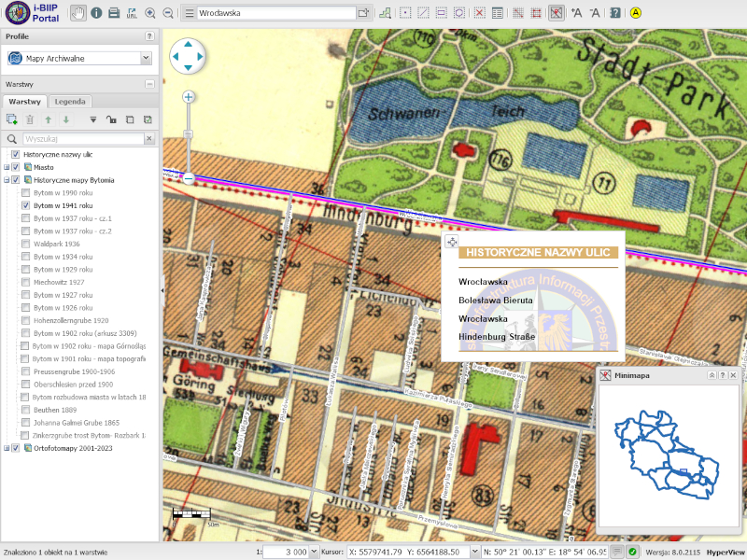The width and height of the screenshot is (747, 560).
Task: Select the zoom in magnifier tool
Action: tap(150, 13)
